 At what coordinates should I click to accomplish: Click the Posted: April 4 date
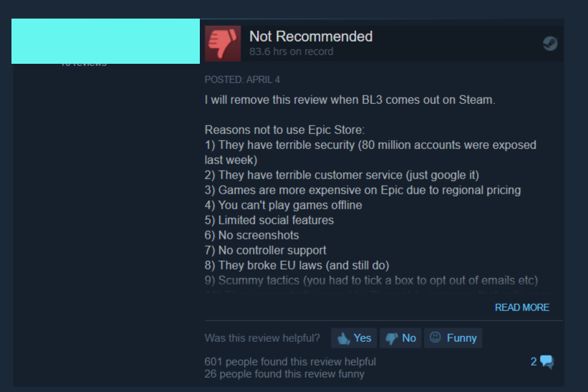242,80
